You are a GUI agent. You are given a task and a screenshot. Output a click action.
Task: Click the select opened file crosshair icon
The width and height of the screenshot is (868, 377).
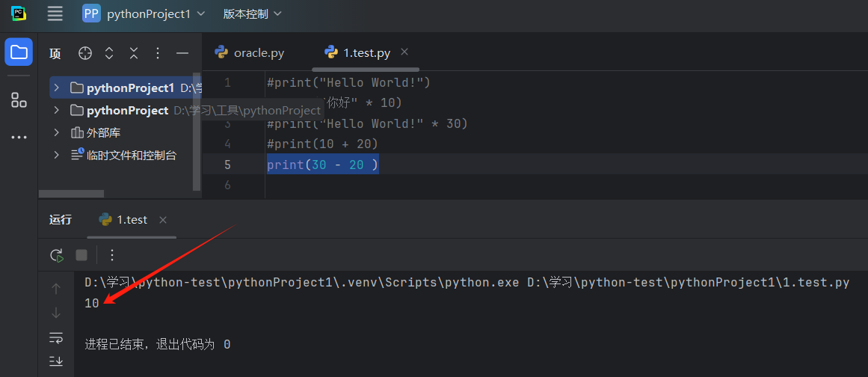tap(85, 53)
